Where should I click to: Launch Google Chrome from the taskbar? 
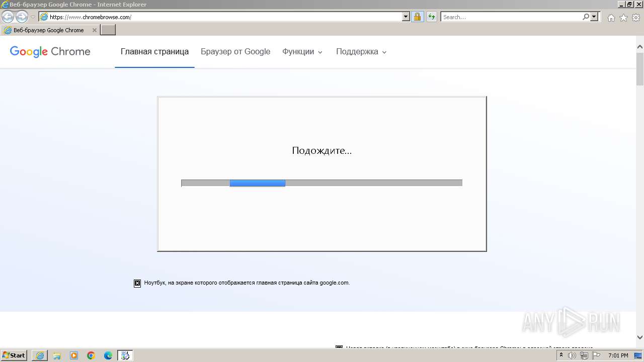pyautogui.click(x=91, y=355)
